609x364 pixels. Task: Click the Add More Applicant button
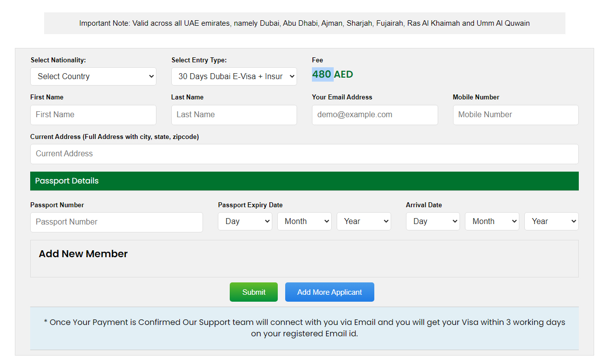point(329,292)
